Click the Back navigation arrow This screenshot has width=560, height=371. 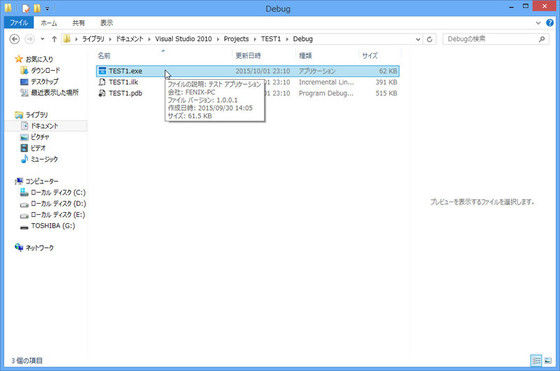14,39
